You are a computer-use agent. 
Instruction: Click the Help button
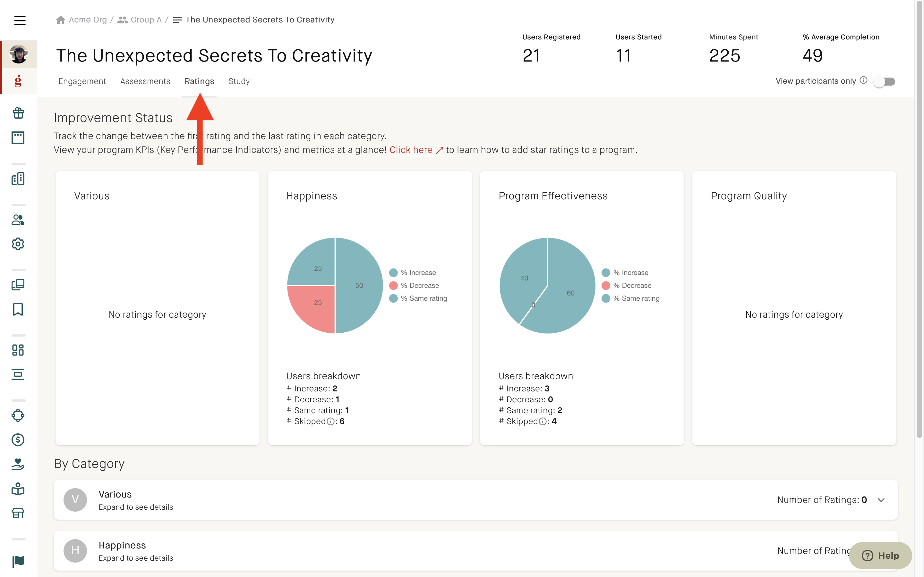pyautogui.click(x=880, y=556)
